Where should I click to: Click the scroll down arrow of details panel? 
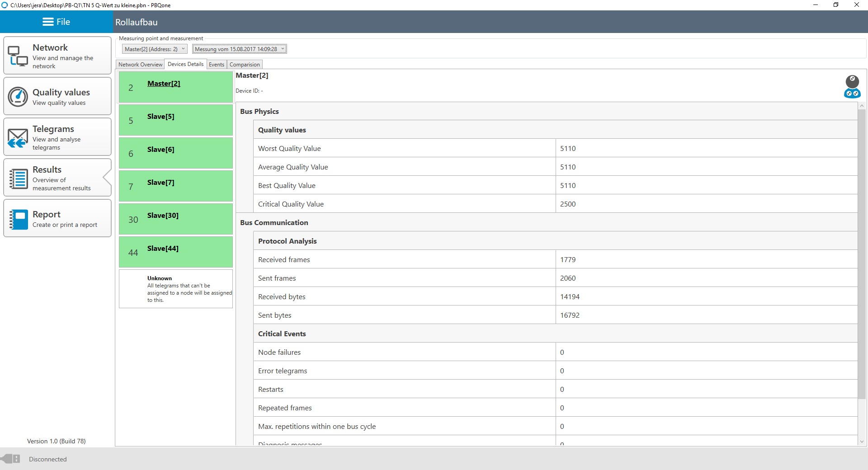pos(862,442)
